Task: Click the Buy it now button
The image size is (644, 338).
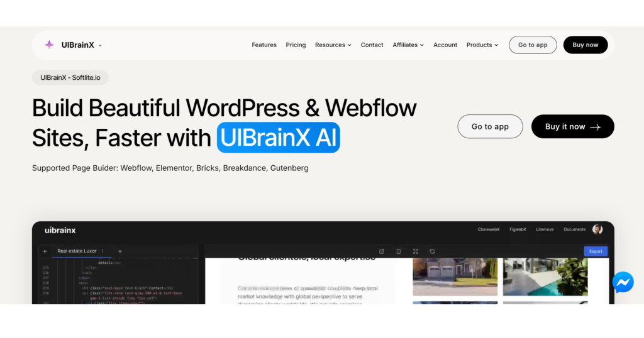Action: 572,127
